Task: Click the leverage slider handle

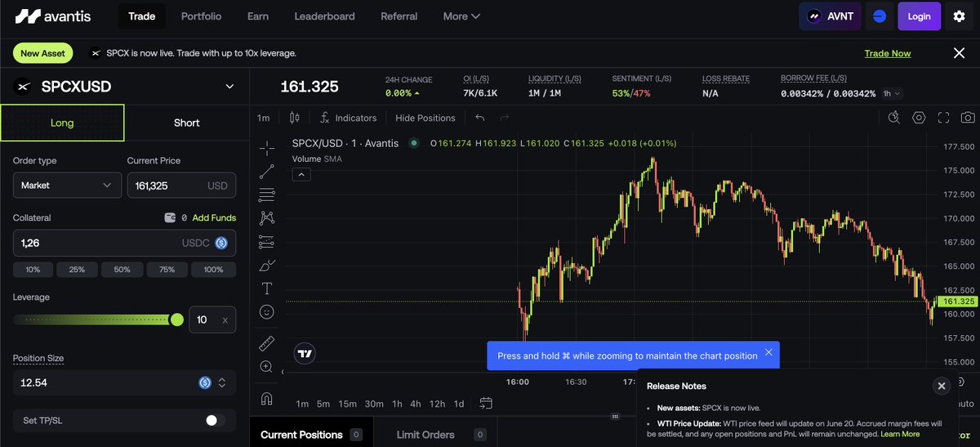Action: pos(176,320)
